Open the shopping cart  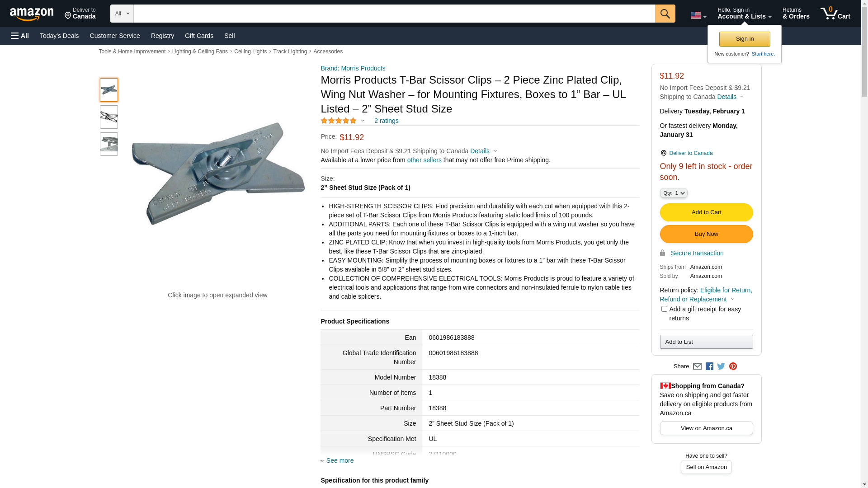click(835, 14)
